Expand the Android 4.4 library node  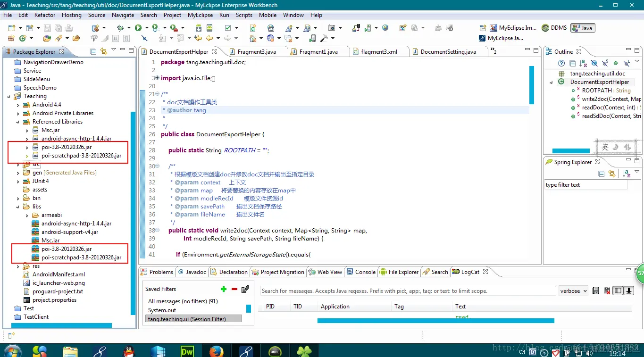click(18, 105)
